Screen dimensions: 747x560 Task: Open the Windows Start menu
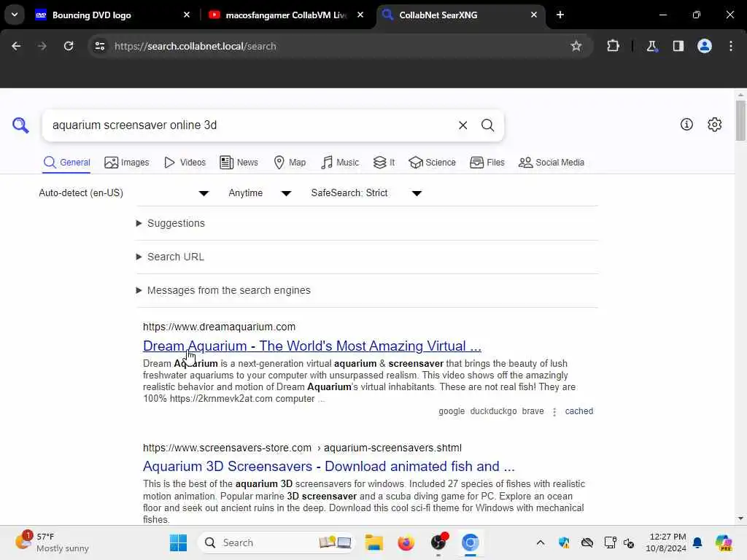178,542
